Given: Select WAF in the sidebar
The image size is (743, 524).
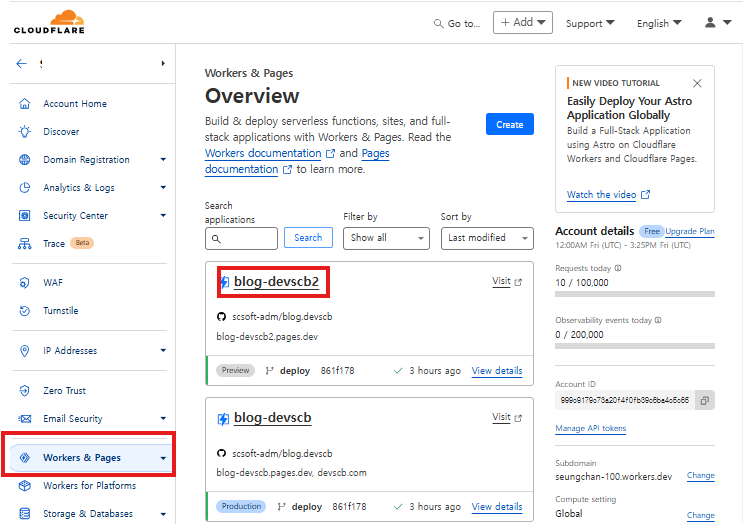Looking at the screenshot, I should pos(53,283).
